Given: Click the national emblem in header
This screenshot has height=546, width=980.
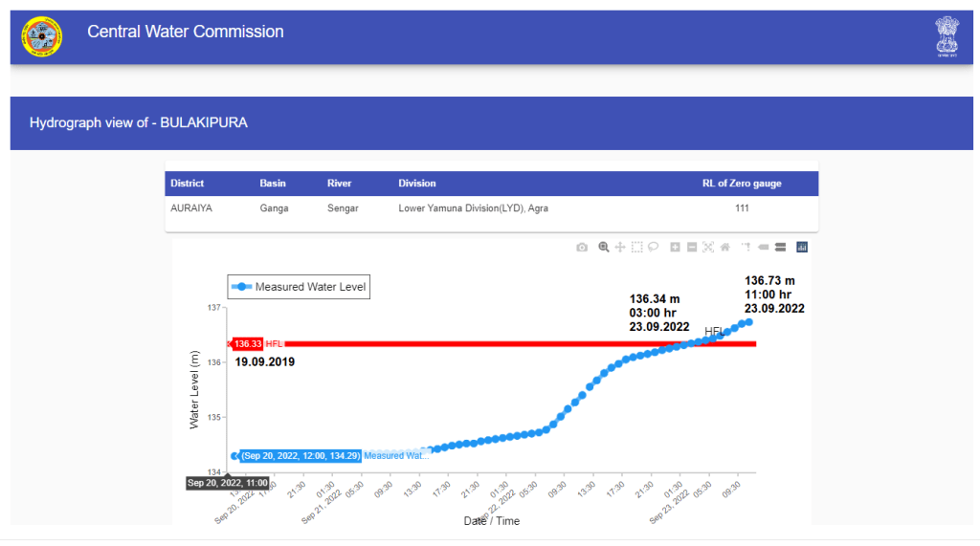Looking at the screenshot, I should click(x=947, y=36).
